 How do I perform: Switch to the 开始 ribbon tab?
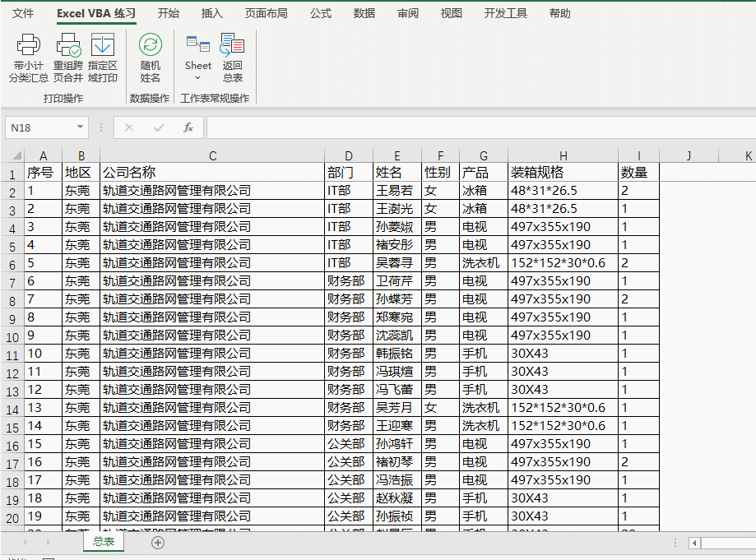coord(169,13)
